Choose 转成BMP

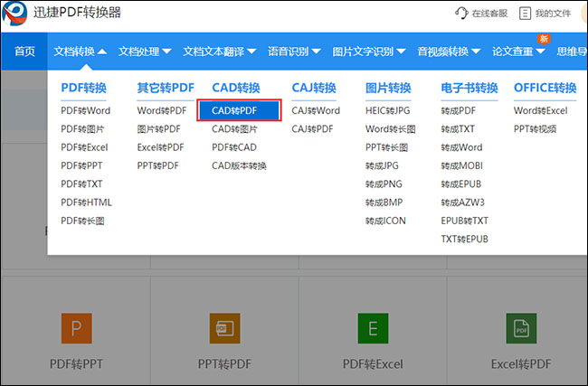[384, 202]
